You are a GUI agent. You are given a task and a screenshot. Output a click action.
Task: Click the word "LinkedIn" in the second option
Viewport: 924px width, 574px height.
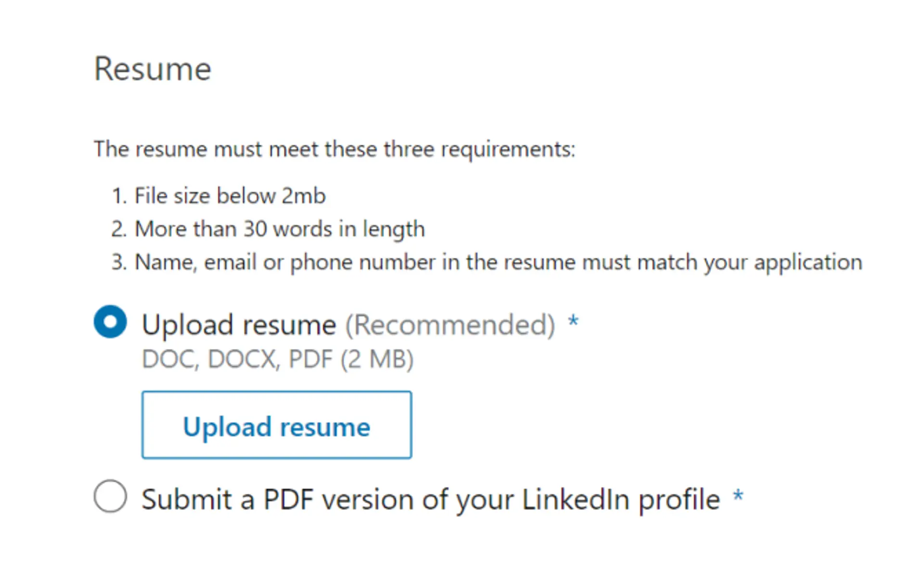[575, 499]
